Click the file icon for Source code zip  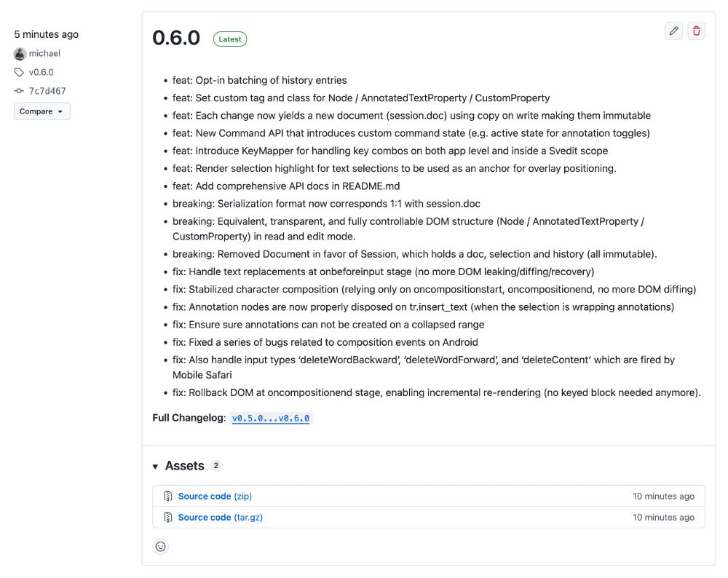tap(167, 496)
